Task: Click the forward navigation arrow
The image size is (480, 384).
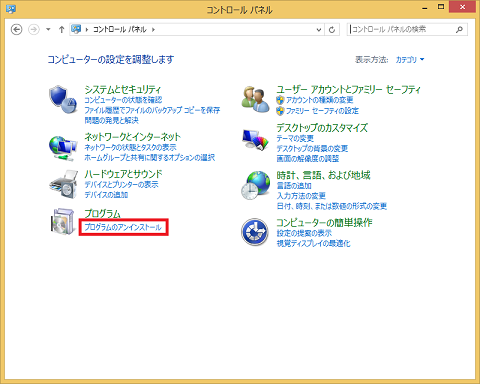Action: pyautogui.click(x=34, y=30)
